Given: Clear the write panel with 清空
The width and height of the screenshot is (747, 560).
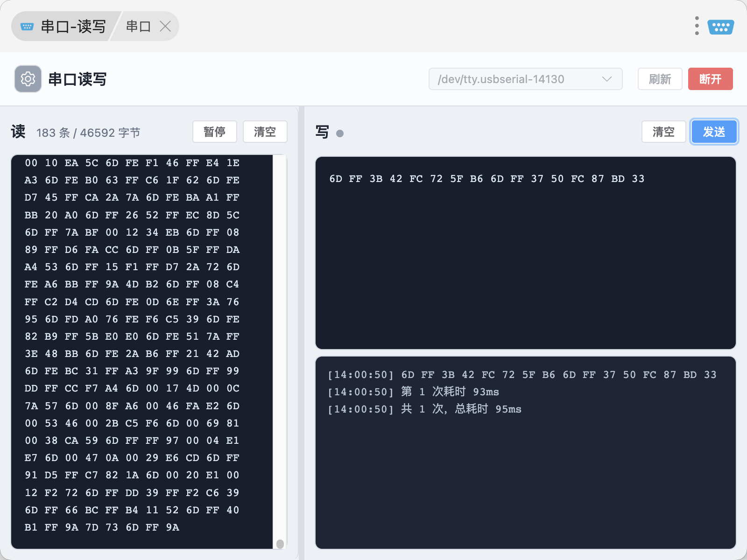Looking at the screenshot, I should coord(664,132).
